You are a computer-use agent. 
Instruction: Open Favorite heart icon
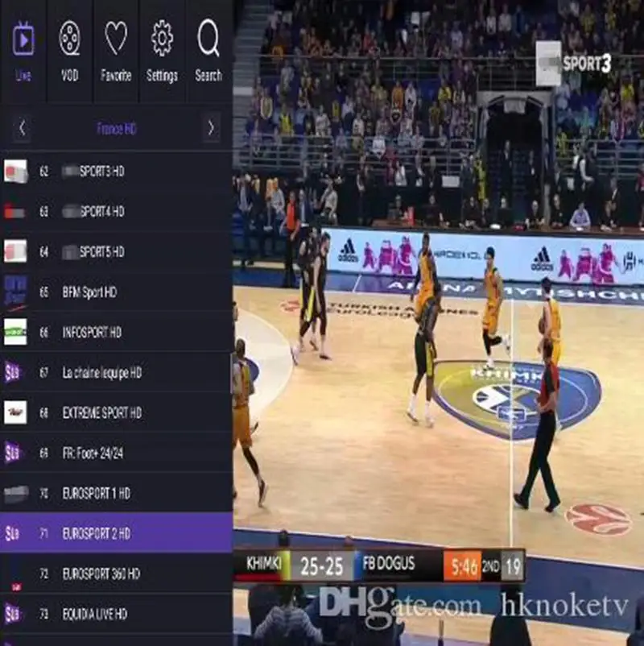116,38
